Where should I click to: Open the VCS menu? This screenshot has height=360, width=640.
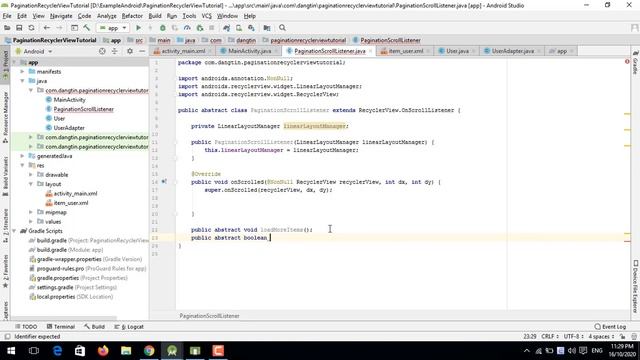coord(207,16)
